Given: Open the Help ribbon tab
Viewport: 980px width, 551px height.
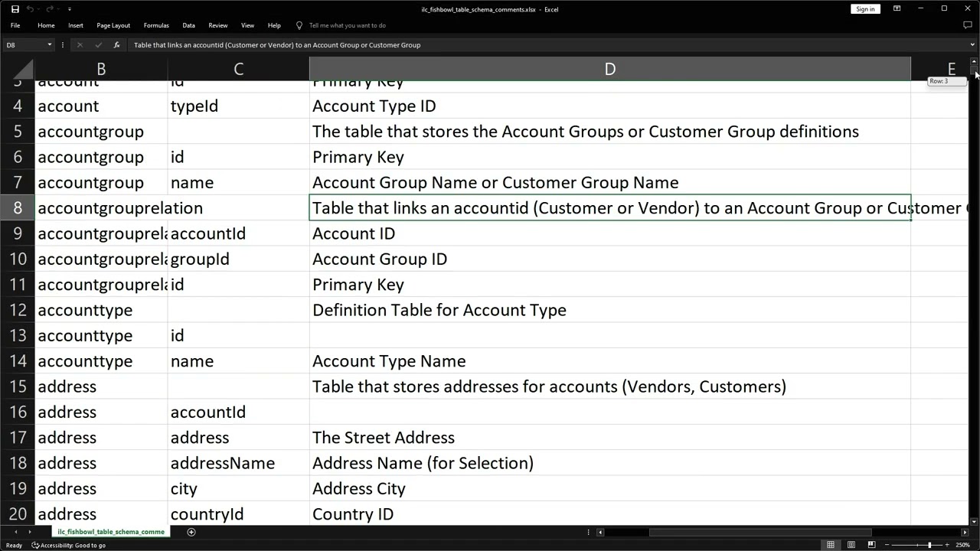Looking at the screenshot, I should coord(274,25).
